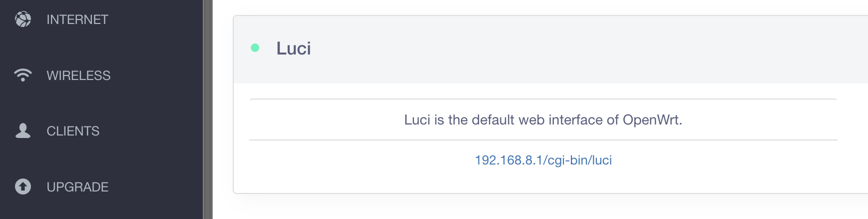
Task: Click the green status dot beside Luci
Action: pos(255,48)
